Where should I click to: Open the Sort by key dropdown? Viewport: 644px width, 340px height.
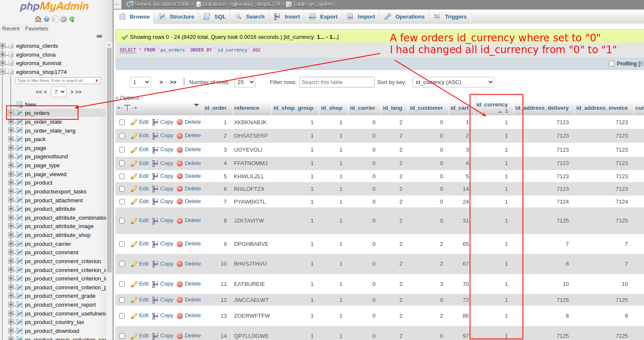(453, 82)
